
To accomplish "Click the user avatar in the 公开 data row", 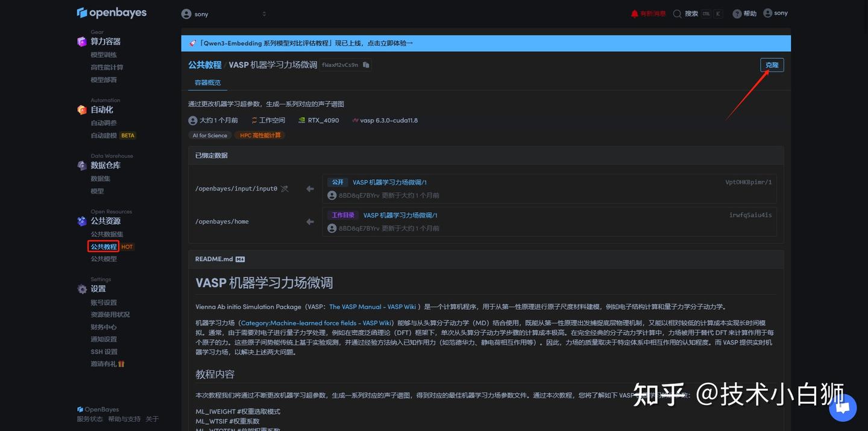I will pyautogui.click(x=332, y=195).
